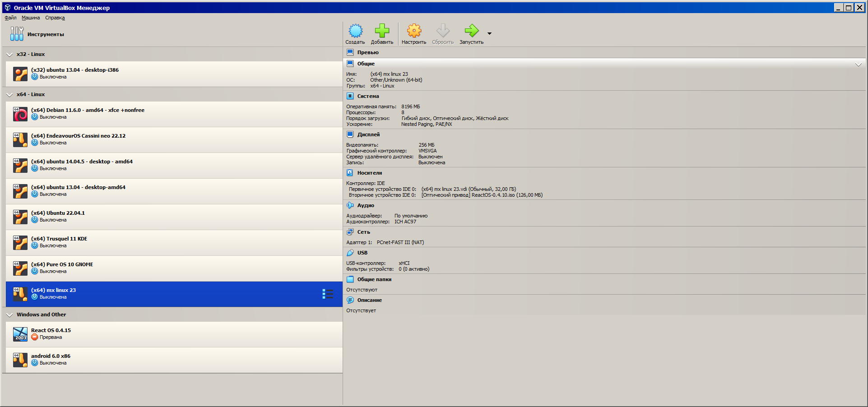
Task: Click the Ubuntu 22.04.1 machine icon
Action: [x=20, y=217]
